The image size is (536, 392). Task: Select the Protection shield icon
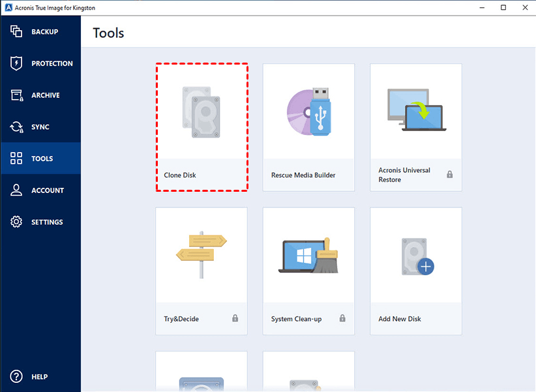[14, 63]
